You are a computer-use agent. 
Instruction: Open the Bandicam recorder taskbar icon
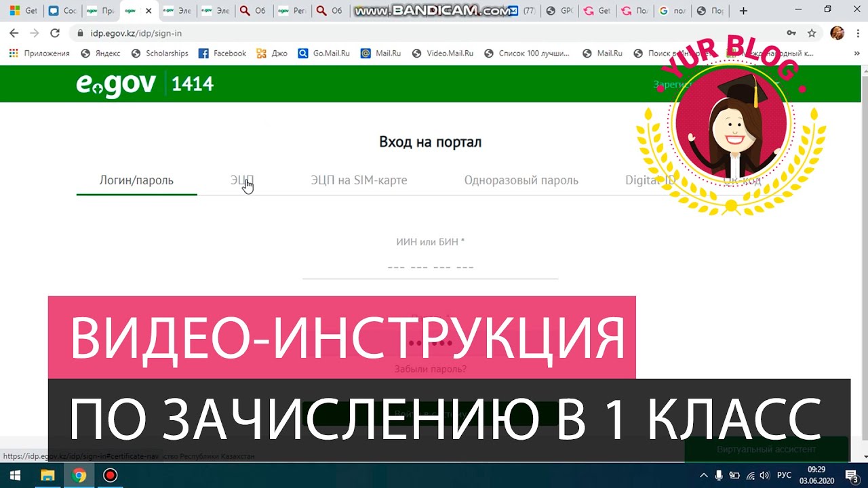tap(110, 475)
